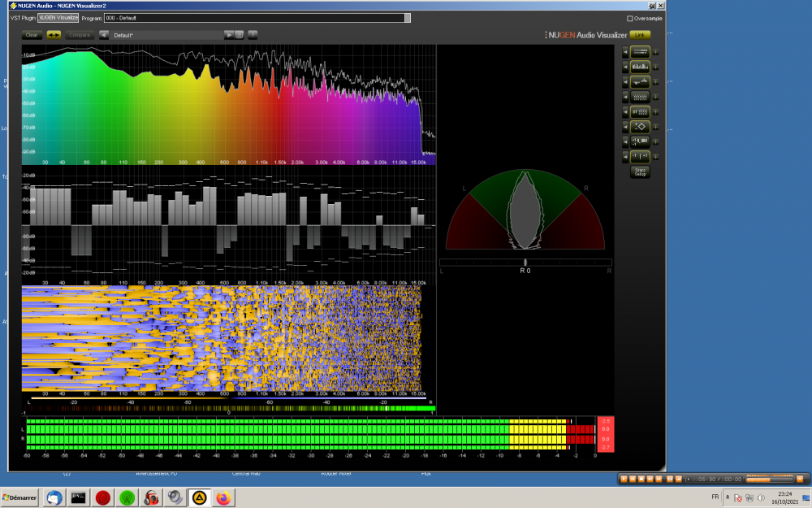Toggle the -1 | +1 correlation meter icon
The width and height of the screenshot is (812, 508).
(x=640, y=156)
